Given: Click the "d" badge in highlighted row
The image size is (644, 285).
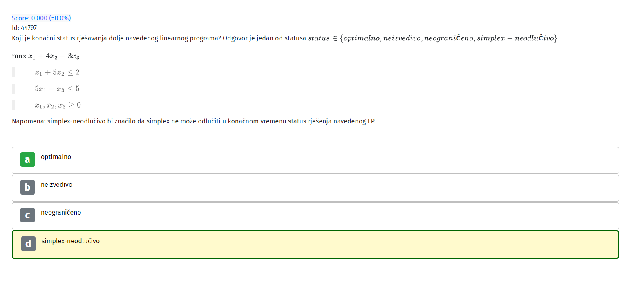Looking at the screenshot, I should [x=28, y=244].
